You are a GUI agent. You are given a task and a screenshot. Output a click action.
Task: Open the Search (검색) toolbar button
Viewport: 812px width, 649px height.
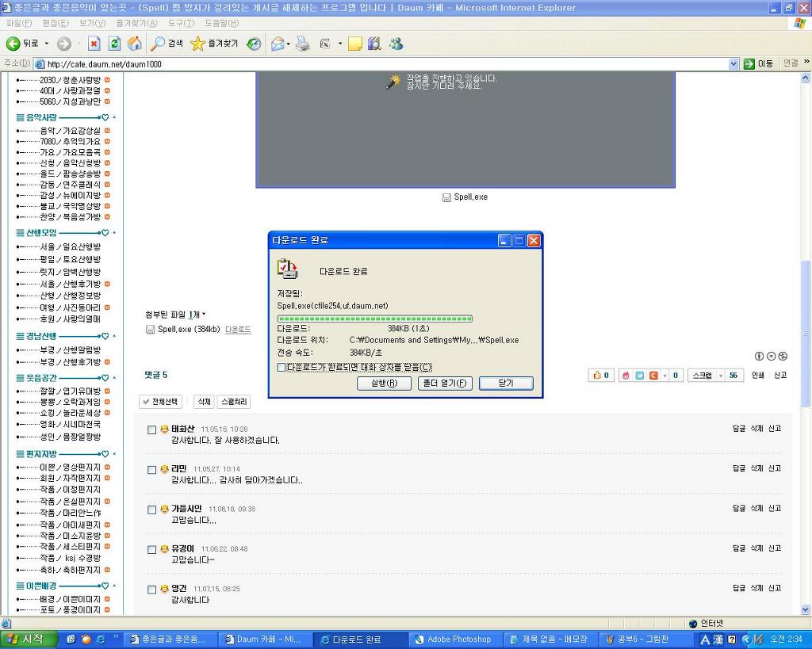pyautogui.click(x=167, y=44)
